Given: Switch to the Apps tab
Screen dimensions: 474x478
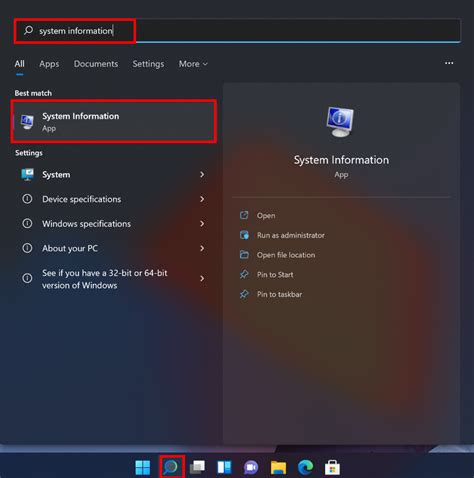Looking at the screenshot, I should coord(49,64).
